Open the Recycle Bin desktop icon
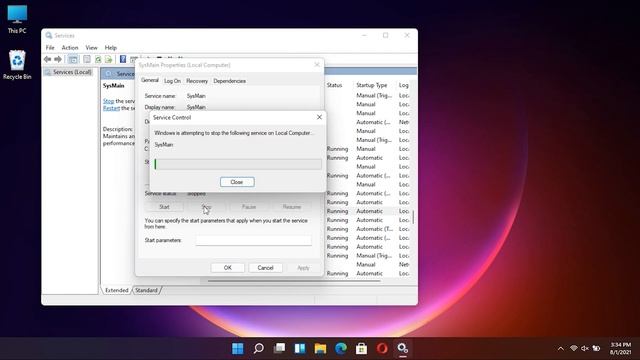The image size is (640, 360). [17, 65]
